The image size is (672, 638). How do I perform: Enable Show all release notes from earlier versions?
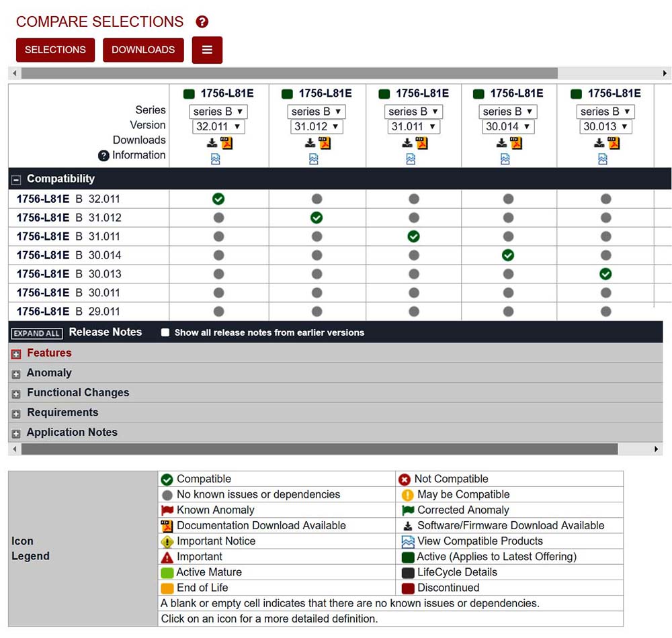click(x=165, y=332)
